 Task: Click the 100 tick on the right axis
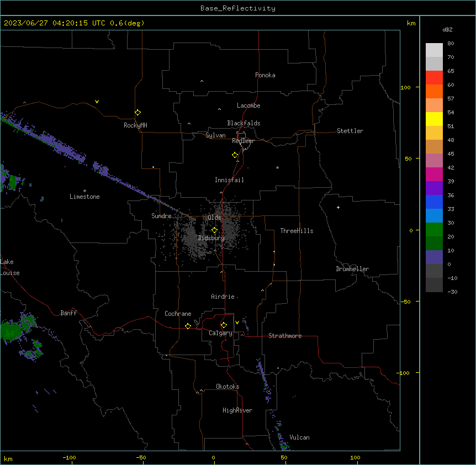[405, 87]
